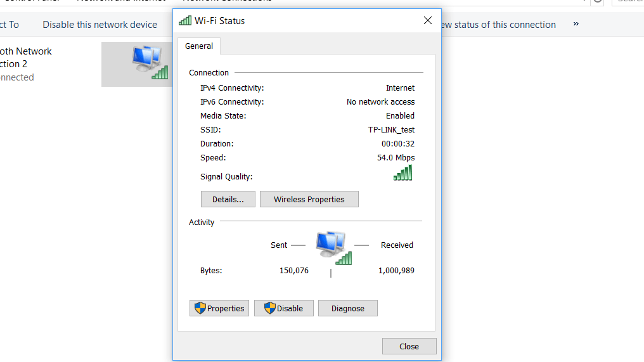
Task: Run Diagnose on the Wi-Fi connection
Action: [347, 308]
